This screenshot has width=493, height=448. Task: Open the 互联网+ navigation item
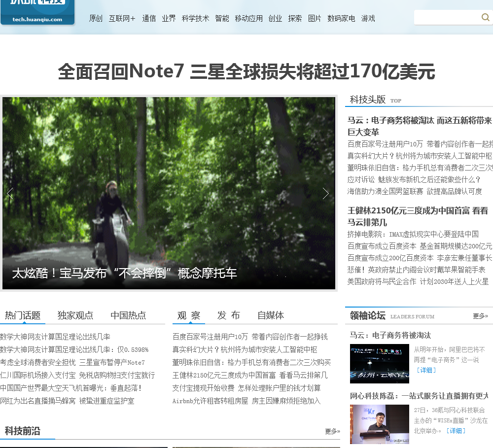[x=122, y=19]
